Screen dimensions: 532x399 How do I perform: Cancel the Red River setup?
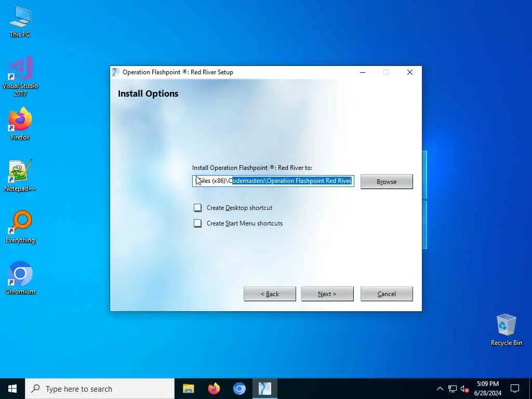(387, 294)
